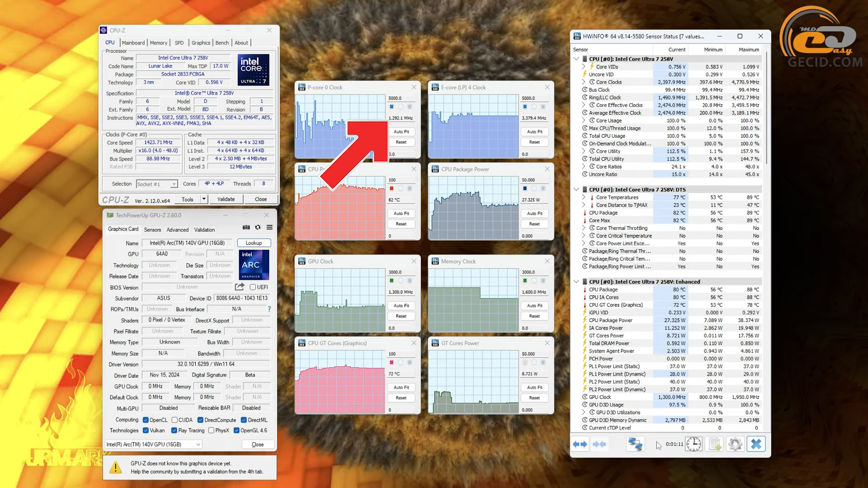Click the GPU-Z title bar app icon
Image resolution: width=868 pixels, height=488 pixels.
point(110,215)
